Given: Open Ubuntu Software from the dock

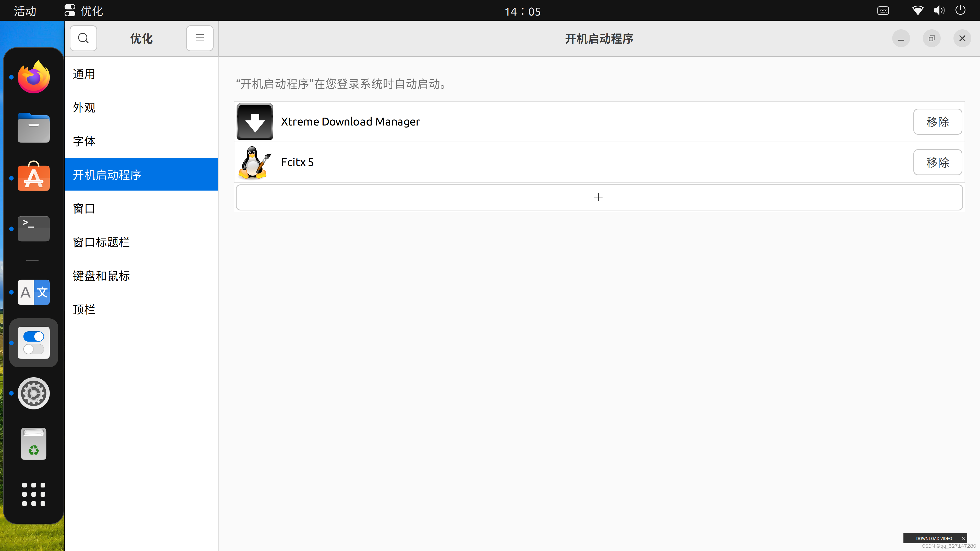Looking at the screenshot, I should click(33, 178).
